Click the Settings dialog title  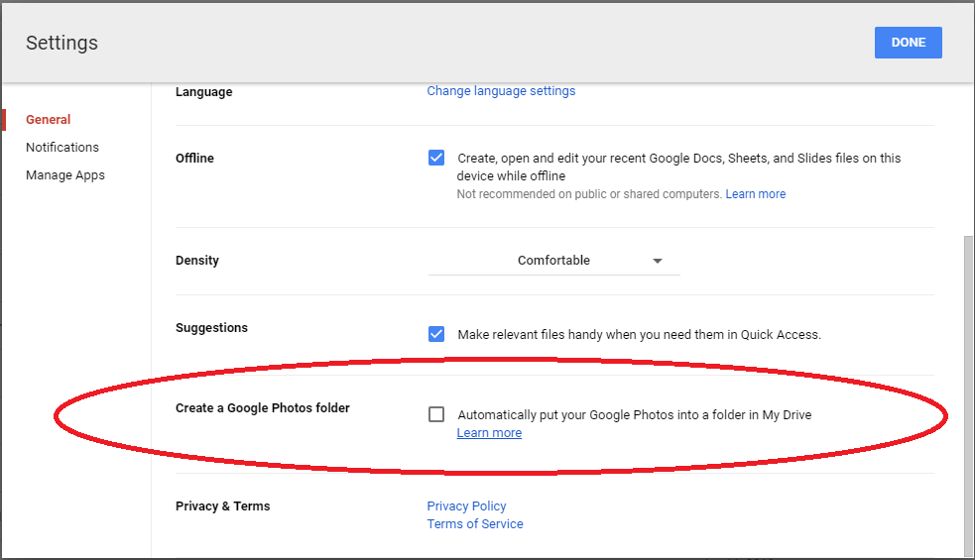61,43
